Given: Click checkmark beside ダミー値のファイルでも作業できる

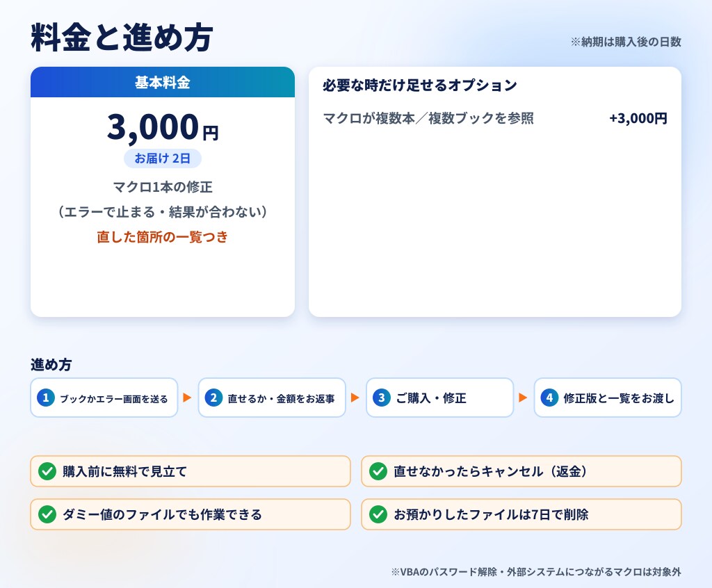Looking at the screenshot, I should 47,514.
